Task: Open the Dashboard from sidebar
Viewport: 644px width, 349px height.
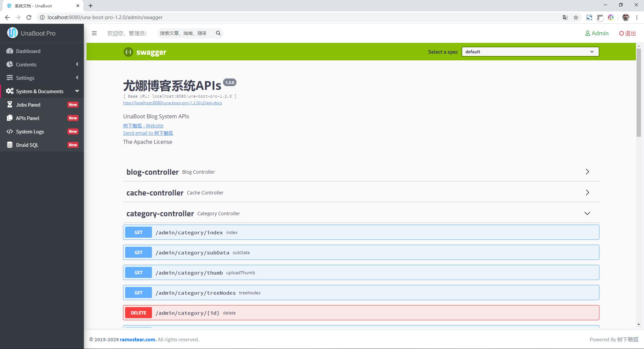Action: click(x=28, y=51)
